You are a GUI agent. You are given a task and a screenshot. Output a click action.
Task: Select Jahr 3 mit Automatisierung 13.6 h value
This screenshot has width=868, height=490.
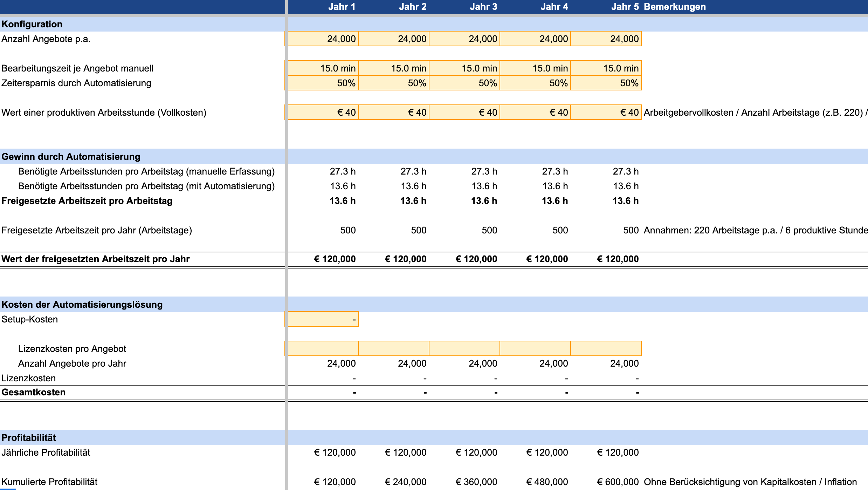pos(484,186)
